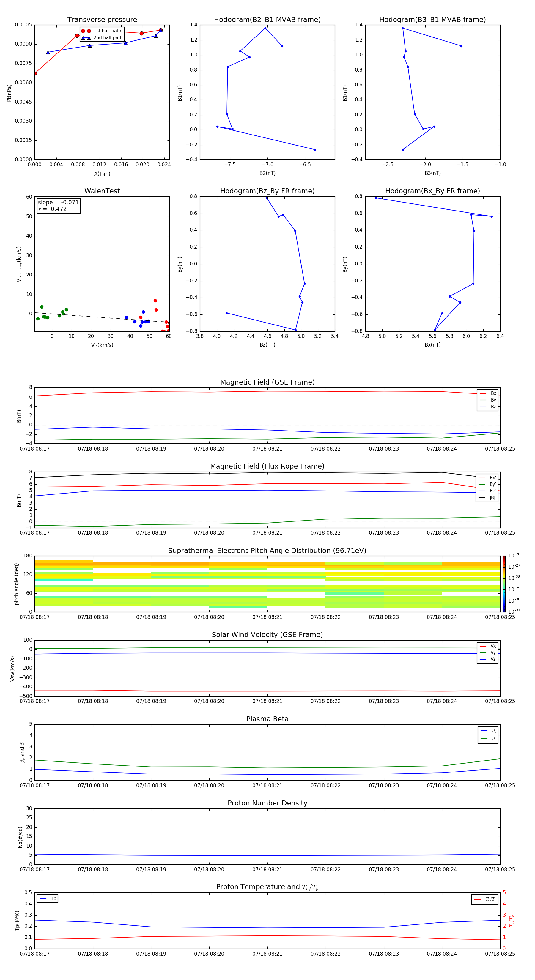The height and width of the screenshot is (980, 535).
Task: Click the 'Tp(10⁶K)' y-axis label
Action: pyautogui.click(x=17, y=921)
